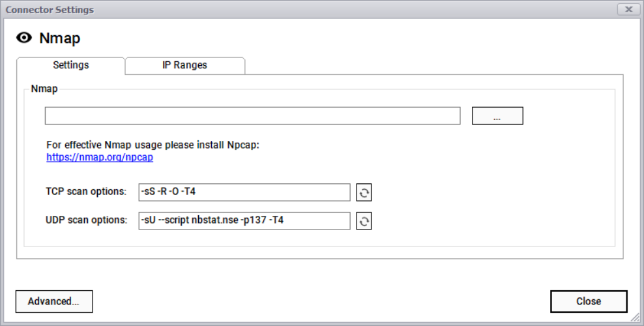Viewport: 644px width, 326px height.
Task: Reset the UDP scan options to default
Action: point(364,221)
